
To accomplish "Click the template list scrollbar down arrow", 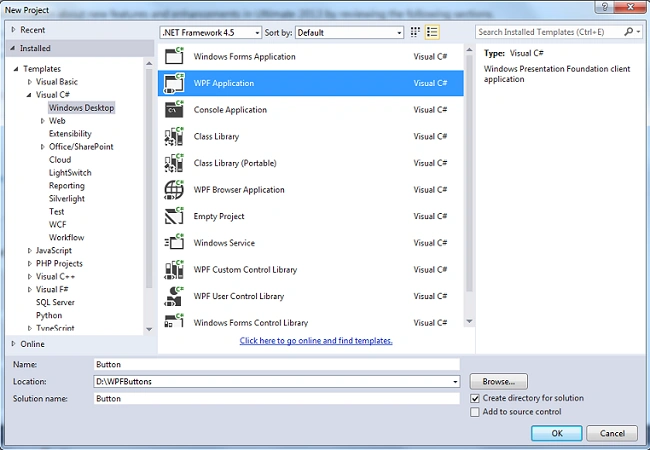I will (469, 321).
